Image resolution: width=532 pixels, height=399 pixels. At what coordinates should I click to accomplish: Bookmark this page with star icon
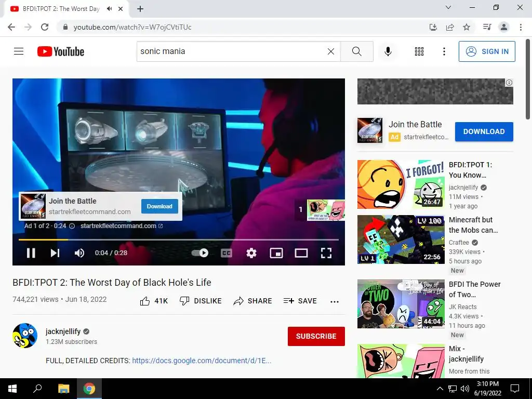pos(467,27)
